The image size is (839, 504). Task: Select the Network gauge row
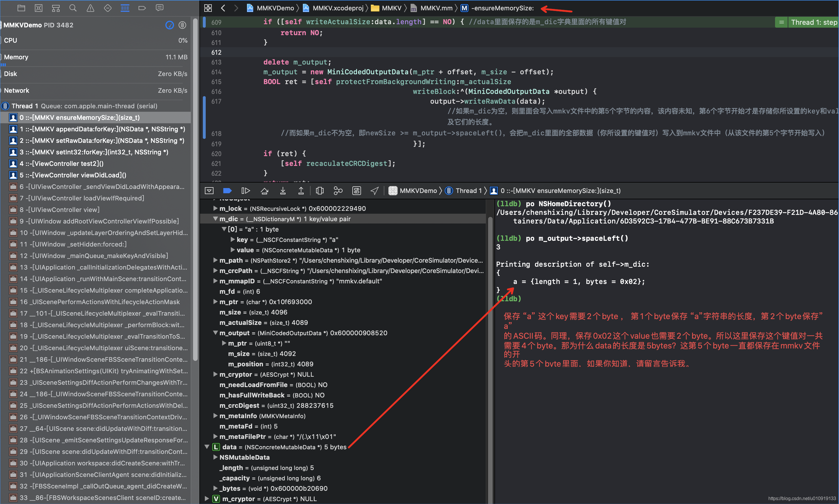[x=95, y=91]
